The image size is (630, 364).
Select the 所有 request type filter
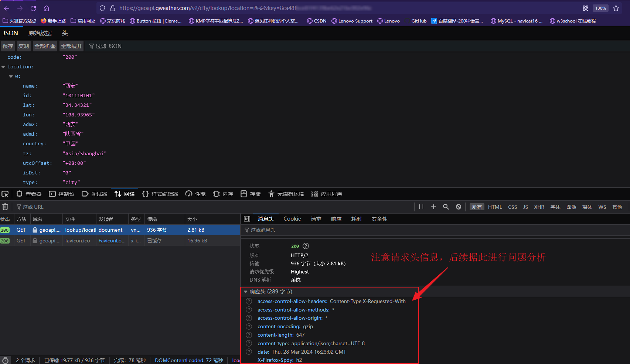point(477,207)
